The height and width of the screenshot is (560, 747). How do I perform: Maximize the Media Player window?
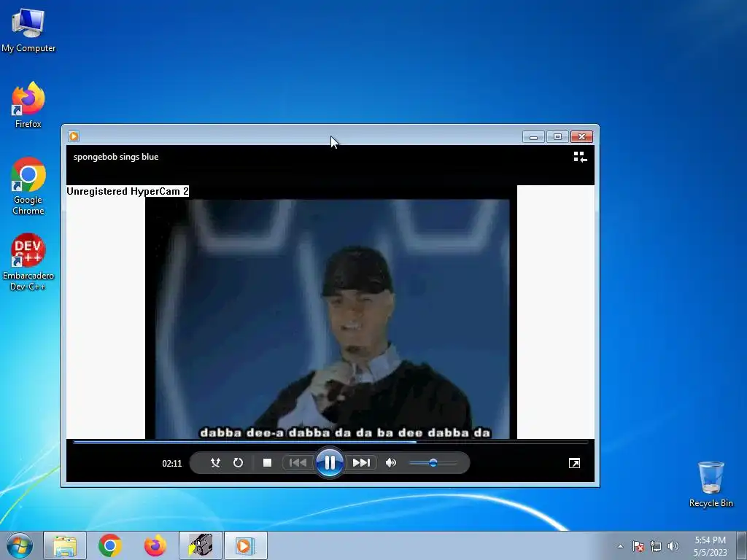coord(557,136)
